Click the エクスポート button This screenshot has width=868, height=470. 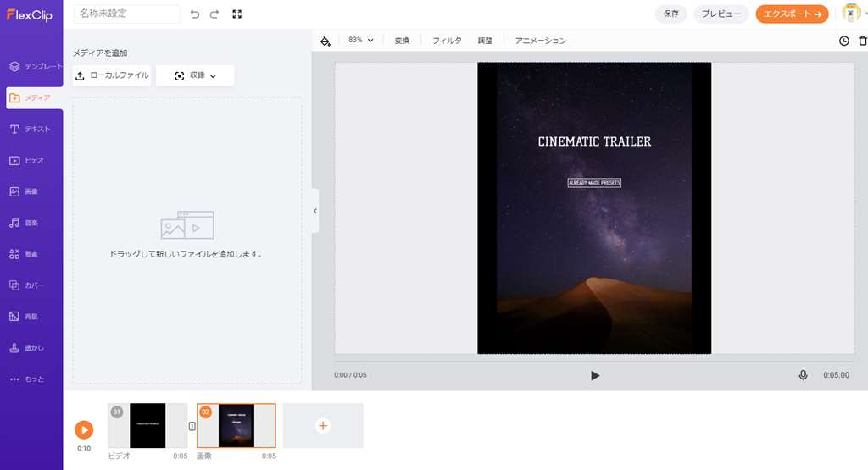tap(792, 14)
